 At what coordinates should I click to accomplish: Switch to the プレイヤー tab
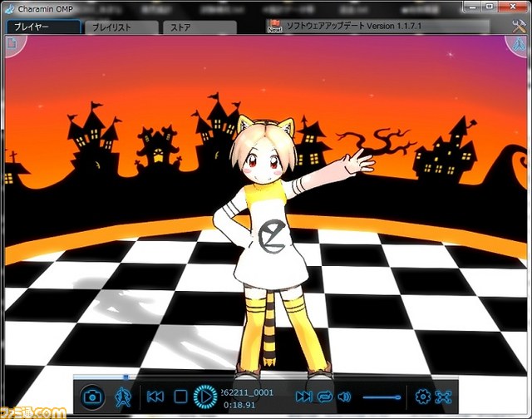click(x=44, y=27)
